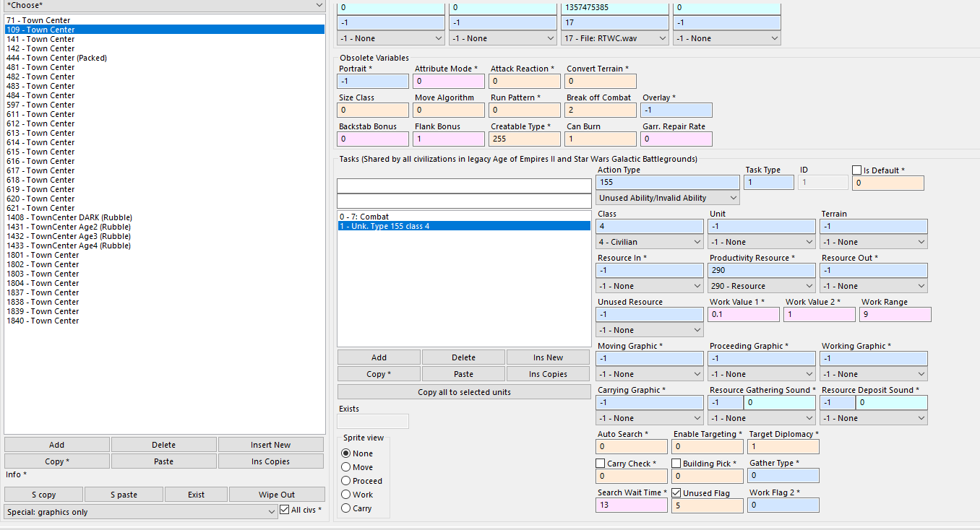The width and height of the screenshot is (980, 530).
Task: Select 1408 - TownCenter DARK (Rubble)
Action: (165, 217)
